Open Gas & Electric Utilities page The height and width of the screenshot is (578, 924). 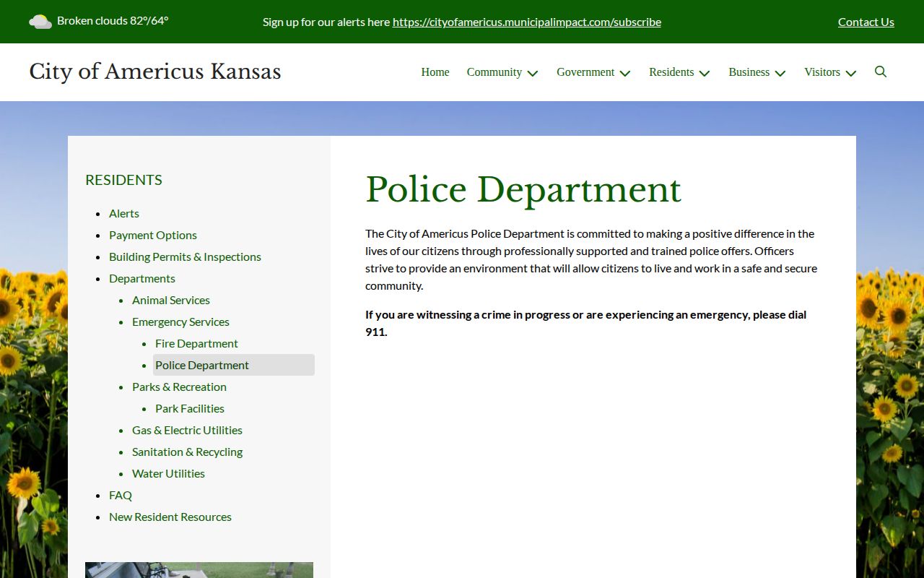point(187,430)
